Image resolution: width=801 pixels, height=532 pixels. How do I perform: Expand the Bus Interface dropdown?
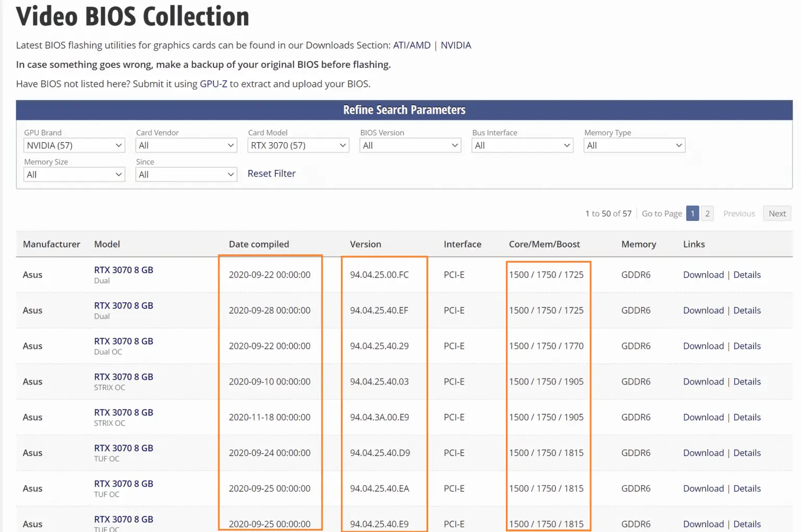(523, 145)
